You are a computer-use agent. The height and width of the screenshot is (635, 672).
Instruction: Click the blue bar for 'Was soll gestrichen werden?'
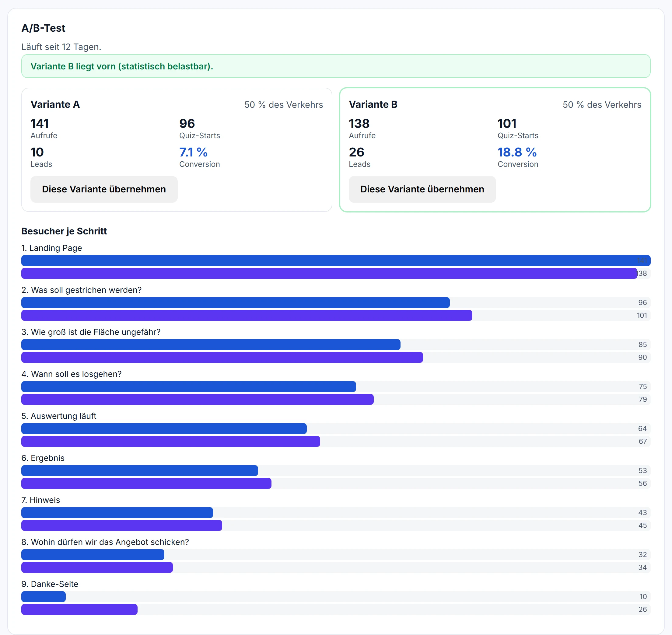point(236,303)
